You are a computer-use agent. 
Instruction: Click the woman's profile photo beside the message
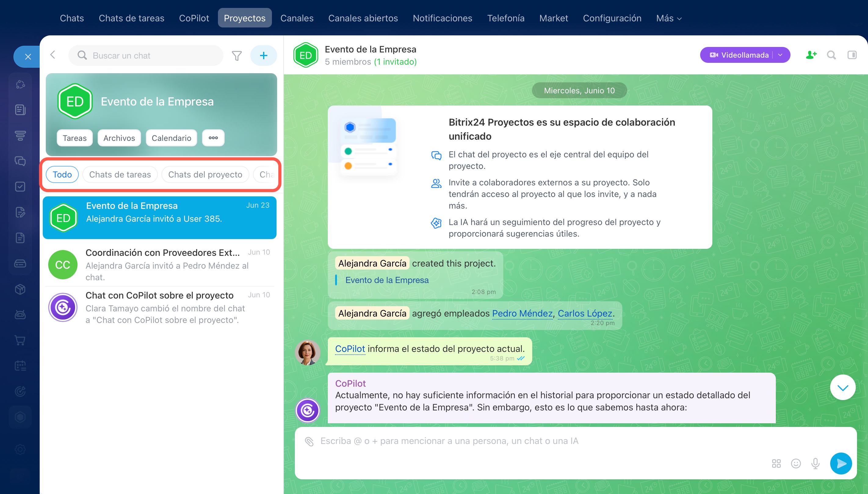click(308, 353)
